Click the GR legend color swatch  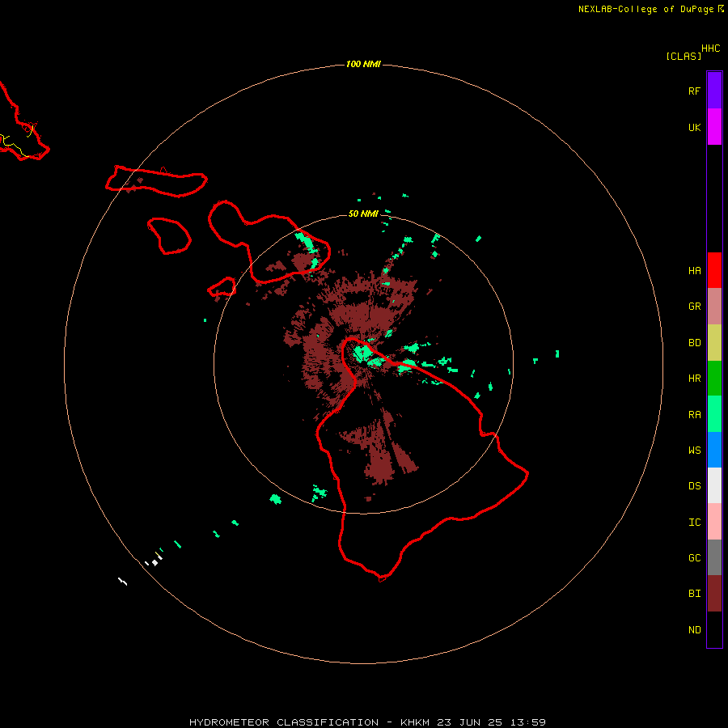(x=714, y=307)
